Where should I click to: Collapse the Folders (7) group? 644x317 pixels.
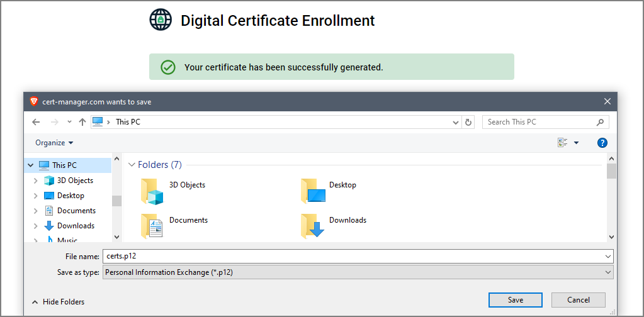coord(132,164)
